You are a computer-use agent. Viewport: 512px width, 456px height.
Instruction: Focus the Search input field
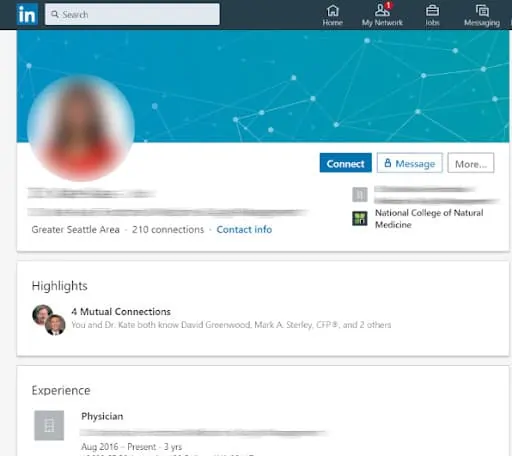pyautogui.click(x=132, y=14)
